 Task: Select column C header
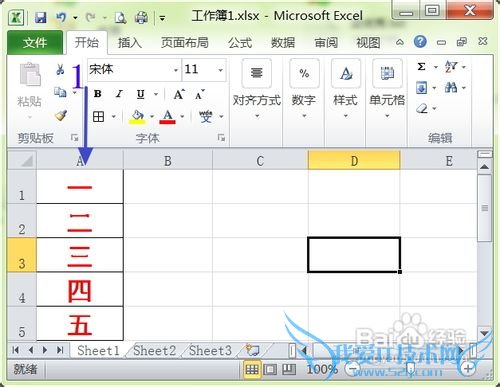point(260,161)
